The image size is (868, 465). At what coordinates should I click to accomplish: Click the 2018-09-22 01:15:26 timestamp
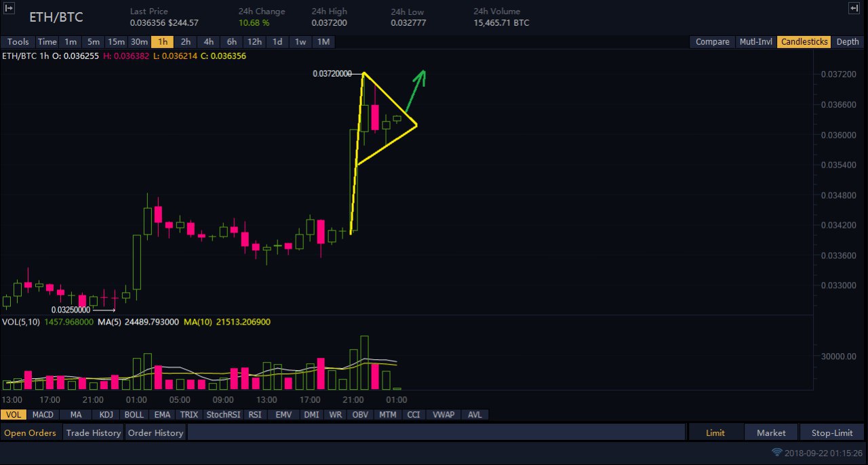pyautogui.click(x=824, y=452)
